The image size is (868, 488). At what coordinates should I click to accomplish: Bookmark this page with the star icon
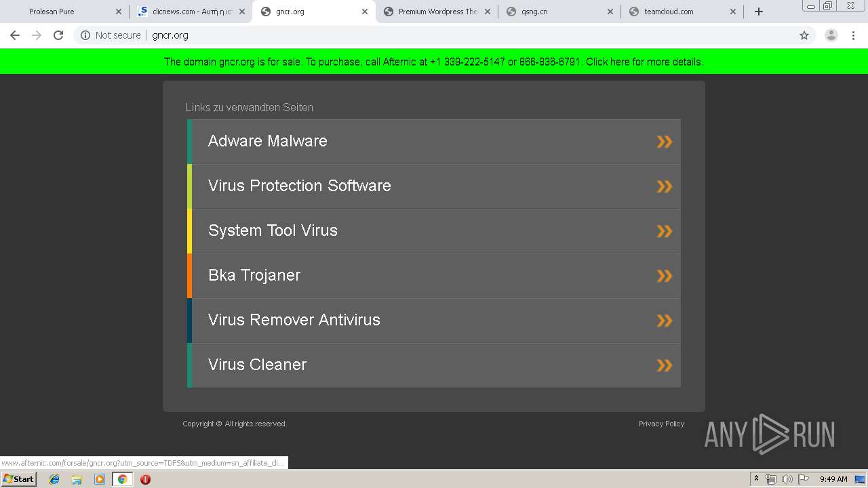coord(804,35)
